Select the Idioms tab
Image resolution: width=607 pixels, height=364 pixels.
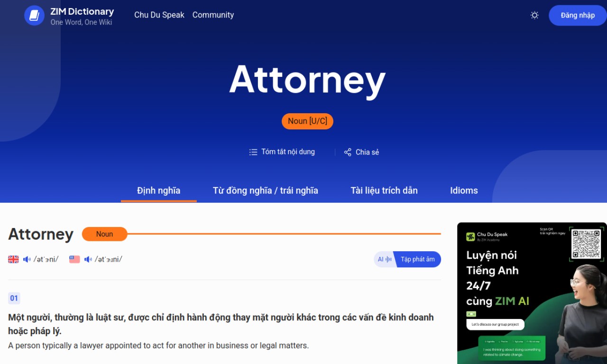pyautogui.click(x=464, y=191)
